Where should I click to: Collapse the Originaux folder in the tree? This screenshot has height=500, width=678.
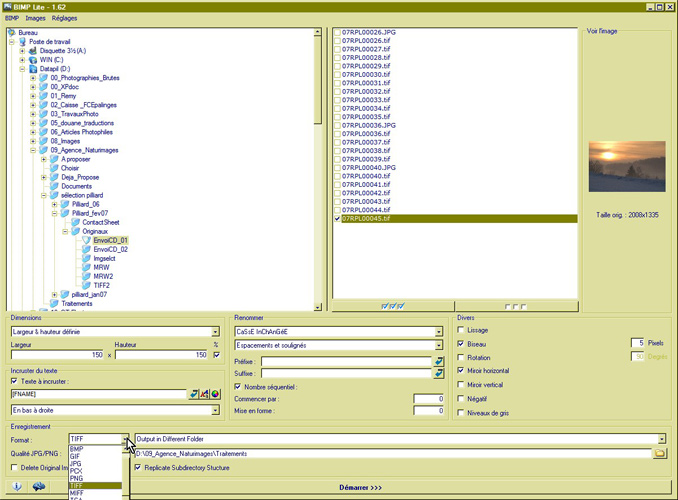(66, 231)
